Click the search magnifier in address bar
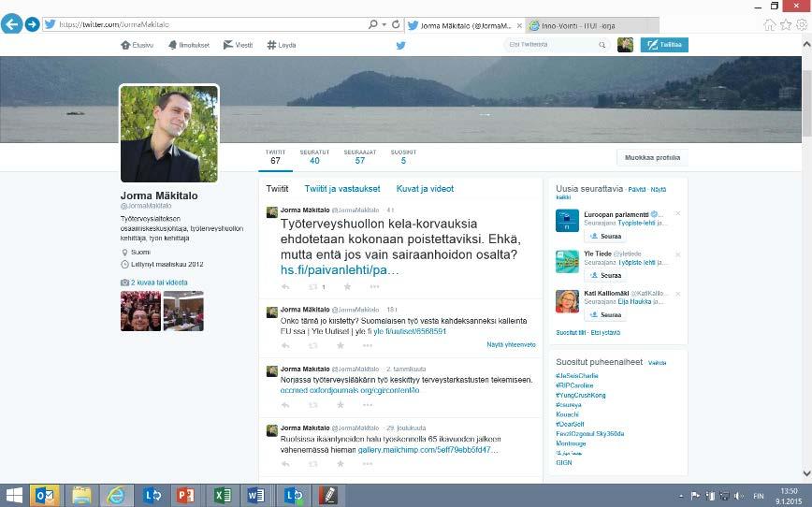 pos(372,24)
